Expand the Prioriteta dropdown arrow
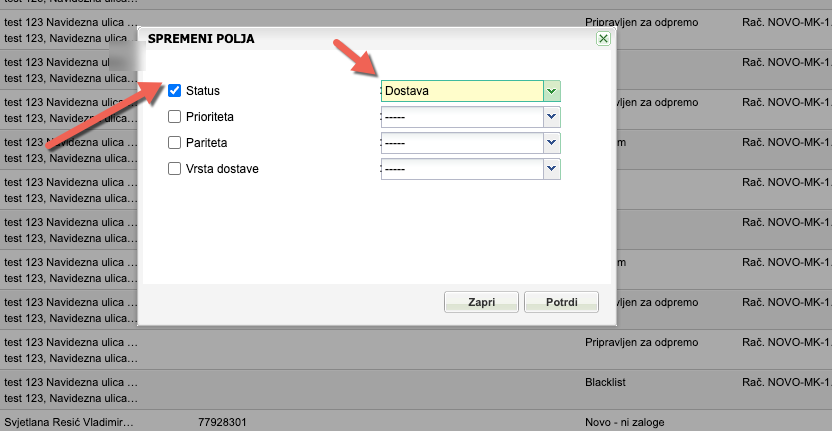The image size is (832, 431). (x=552, y=117)
